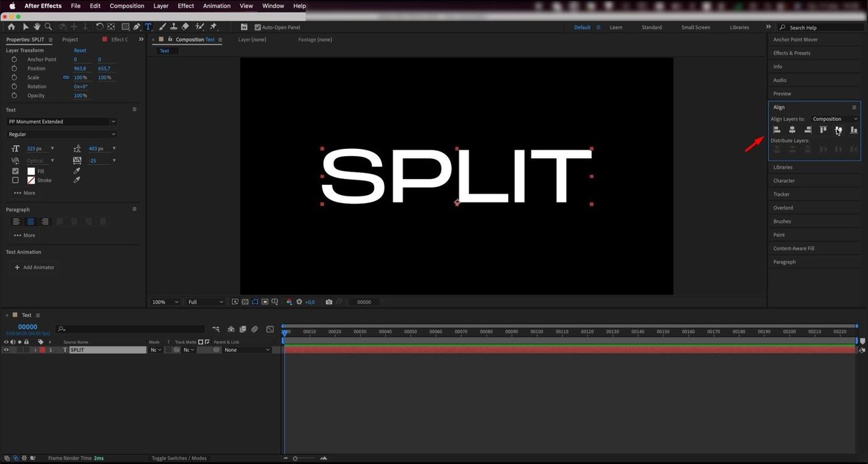Select the Clone Stamp tool

[x=174, y=27]
